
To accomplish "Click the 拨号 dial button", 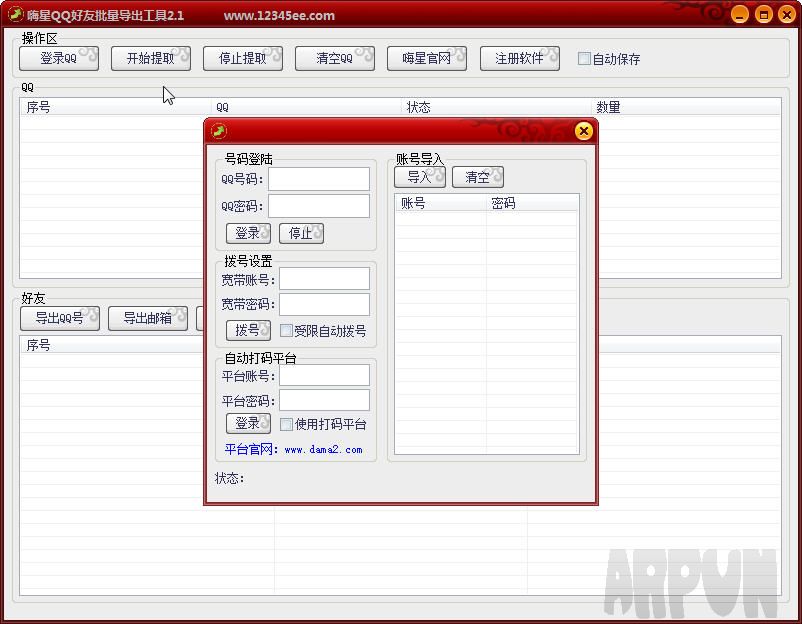I will [x=249, y=330].
